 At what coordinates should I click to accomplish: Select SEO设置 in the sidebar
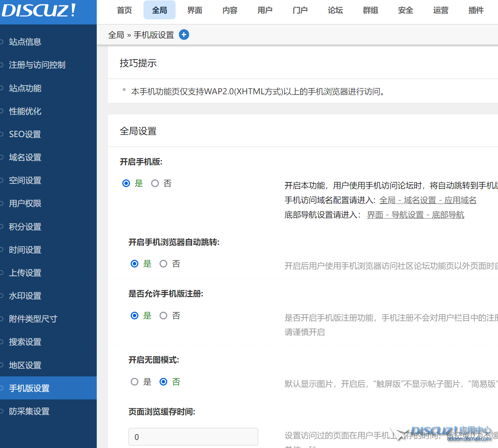pyautogui.click(x=25, y=134)
